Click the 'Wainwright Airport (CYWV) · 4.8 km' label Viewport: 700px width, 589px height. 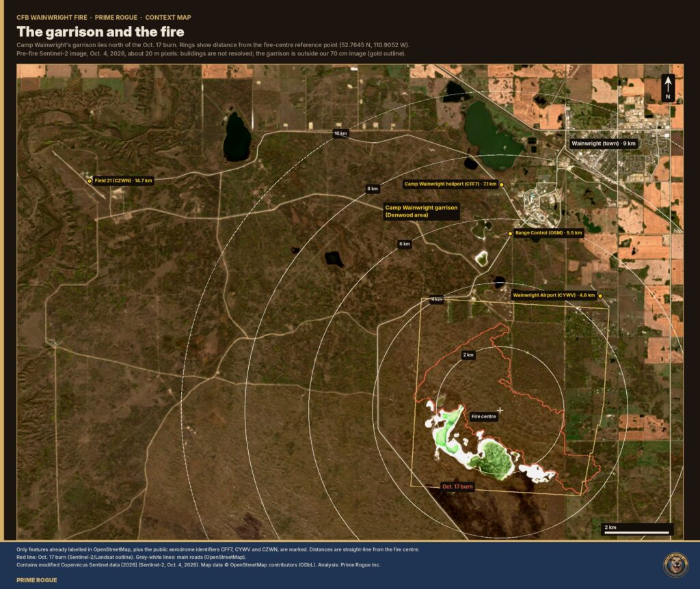(554, 295)
